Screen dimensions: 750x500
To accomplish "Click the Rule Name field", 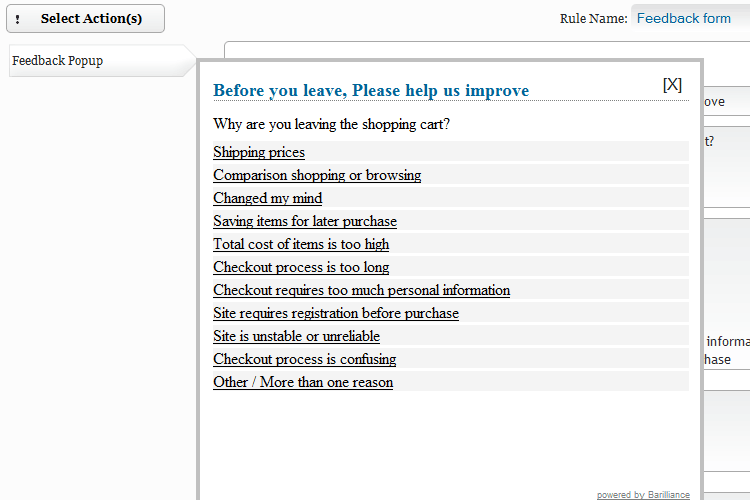I will pos(690,18).
